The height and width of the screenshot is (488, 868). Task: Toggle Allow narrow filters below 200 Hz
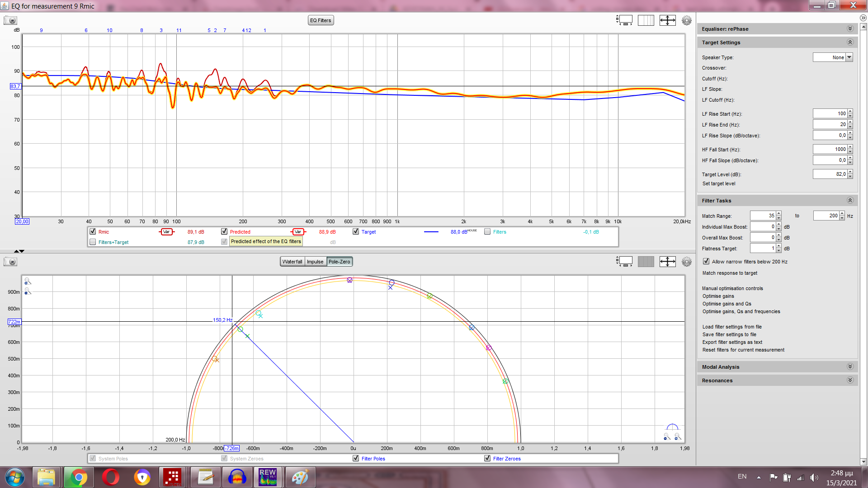[706, 261]
